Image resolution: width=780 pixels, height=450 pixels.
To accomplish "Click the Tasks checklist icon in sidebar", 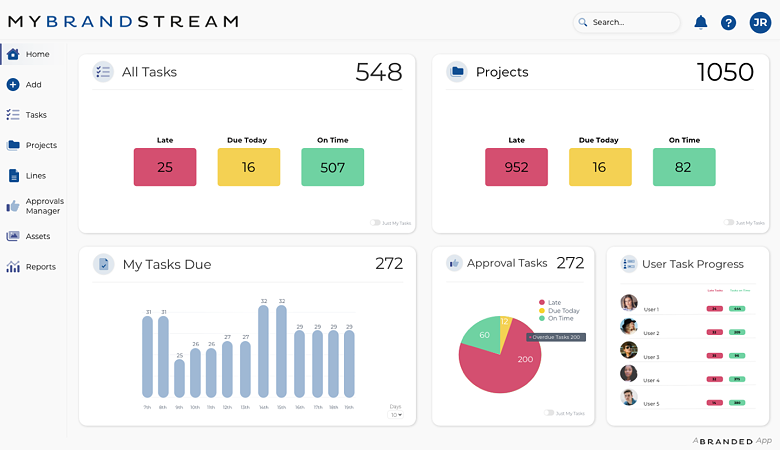I will click(x=13, y=115).
